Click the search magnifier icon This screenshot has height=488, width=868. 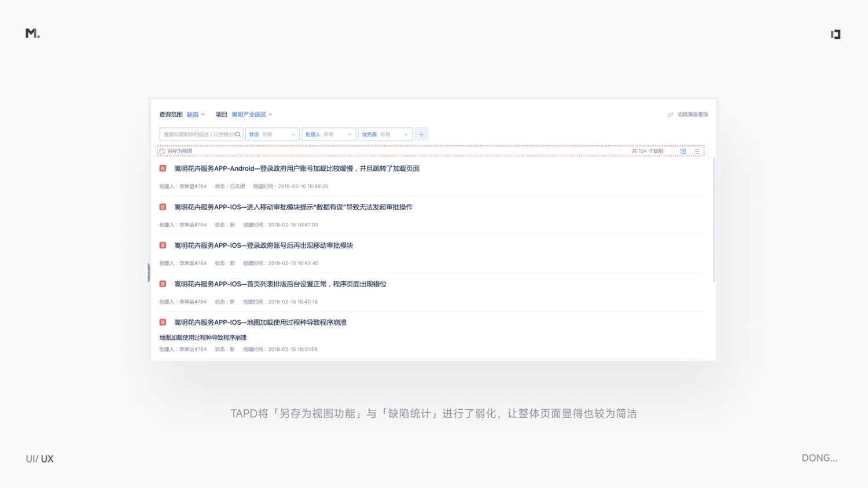[237, 134]
